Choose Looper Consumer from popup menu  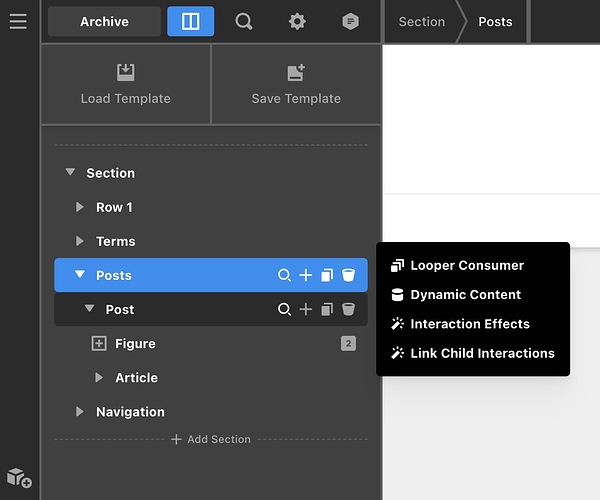[466, 265]
